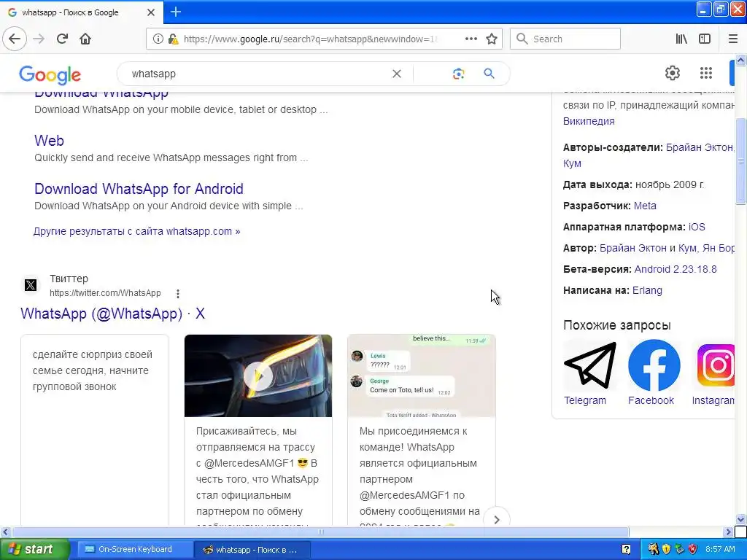Image resolution: width=747 pixels, height=560 pixels.
Task: Open Google settings gear
Action: [672, 73]
